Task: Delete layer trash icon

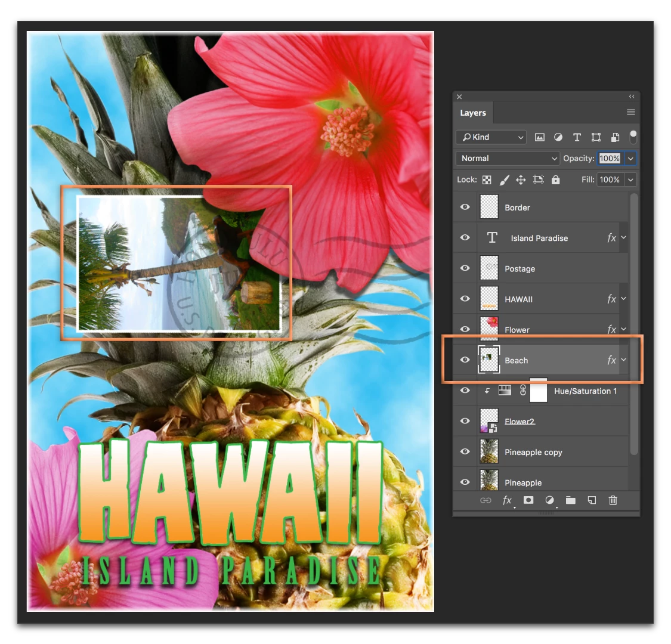Action: 613,500
